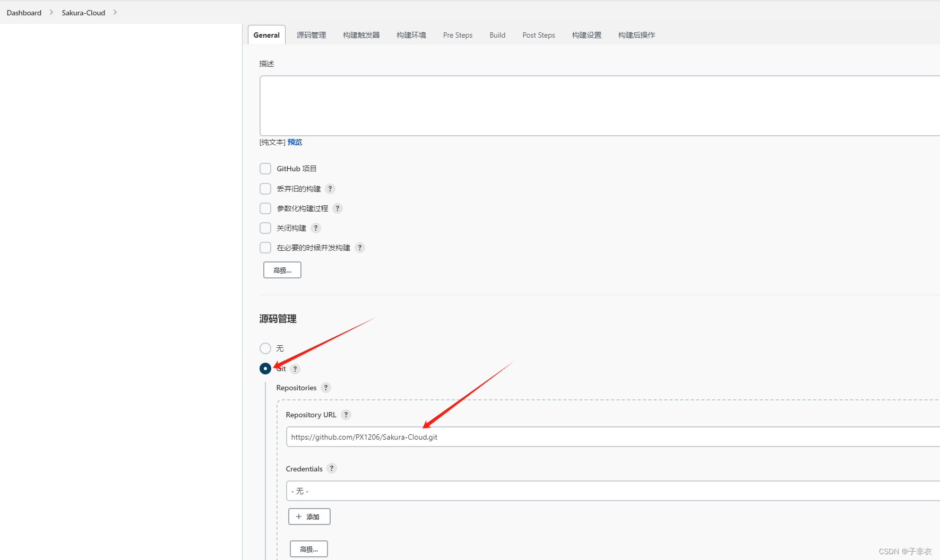Click the 描述 label text
Screen dimensions: 940x560
click(x=266, y=64)
